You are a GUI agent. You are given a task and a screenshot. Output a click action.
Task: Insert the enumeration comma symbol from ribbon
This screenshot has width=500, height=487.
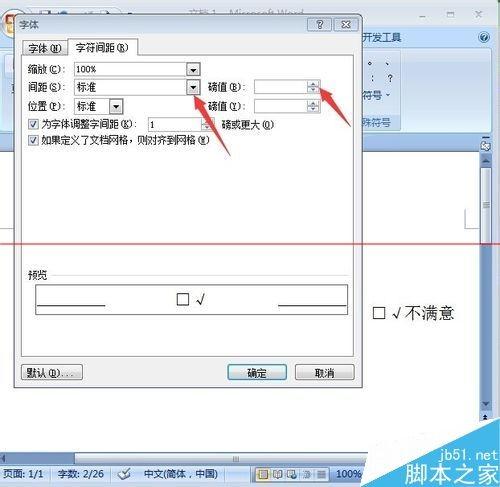pyautogui.click(x=387, y=63)
